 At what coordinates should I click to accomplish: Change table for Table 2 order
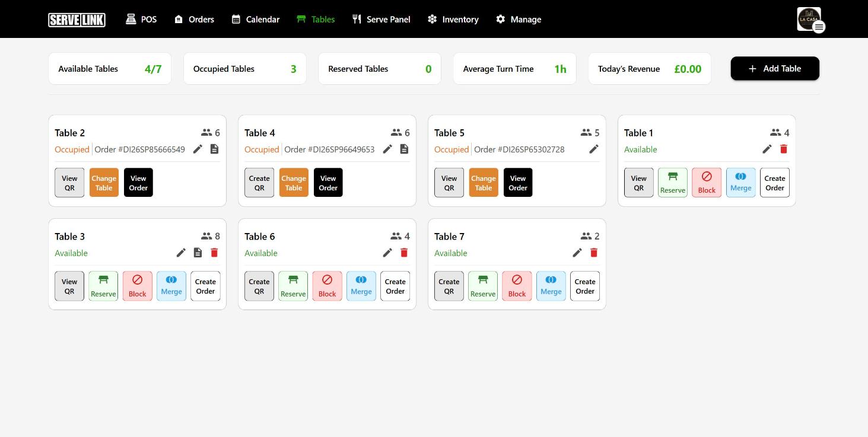tap(104, 183)
